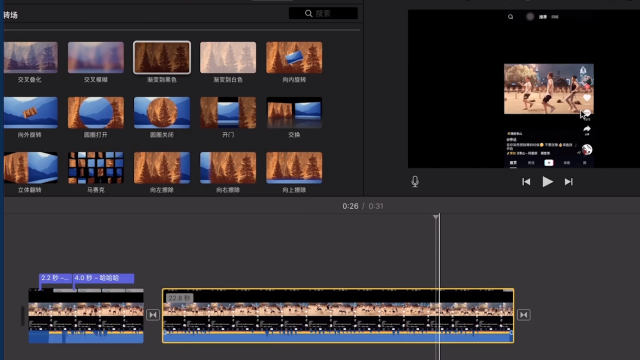Click the 22.8 秒 clip's audio waveform

pos(338,337)
